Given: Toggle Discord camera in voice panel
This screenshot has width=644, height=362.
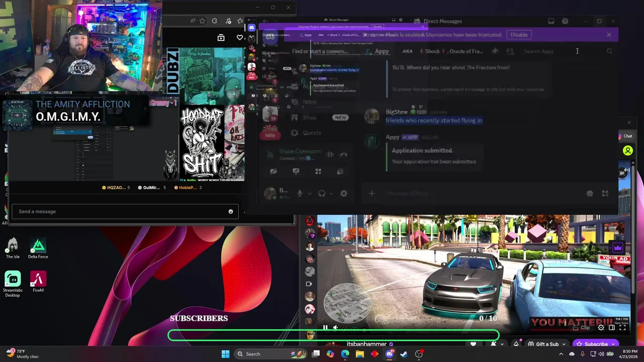Looking at the screenshot, I should tap(273, 171).
